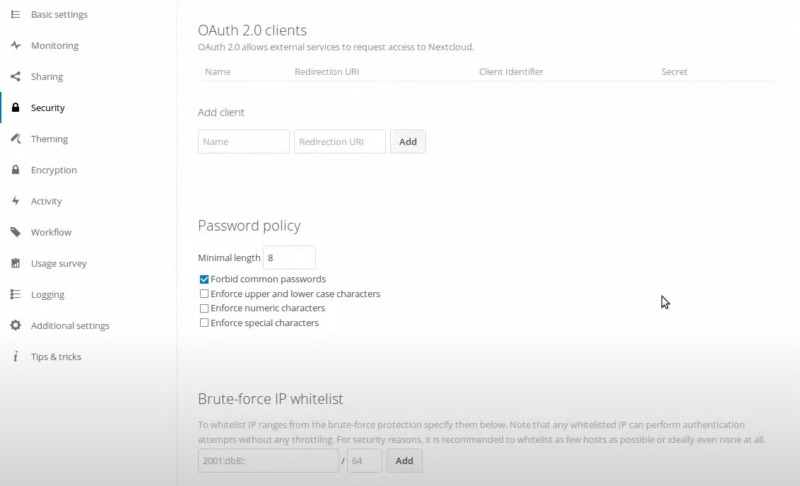Click the Usage survey icon
800x486 pixels.
(x=15, y=264)
